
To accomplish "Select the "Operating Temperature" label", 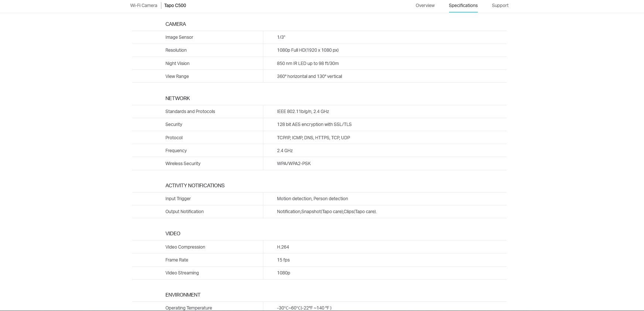I will tap(189, 308).
